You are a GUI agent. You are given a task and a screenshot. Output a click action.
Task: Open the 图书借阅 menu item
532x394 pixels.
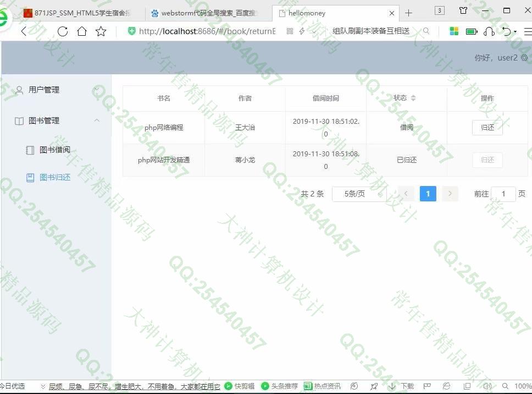(x=56, y=150)
